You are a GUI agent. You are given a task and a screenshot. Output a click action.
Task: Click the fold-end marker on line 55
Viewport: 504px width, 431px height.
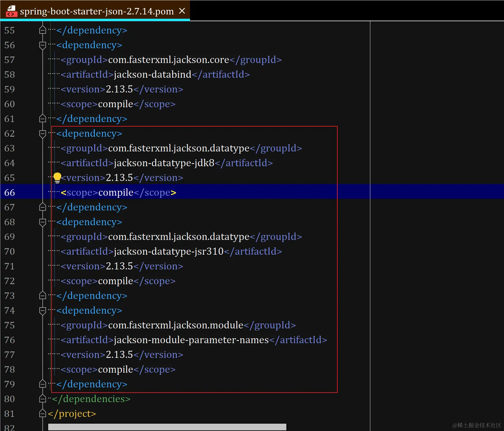pyautogui.click(x=43, y=30)
